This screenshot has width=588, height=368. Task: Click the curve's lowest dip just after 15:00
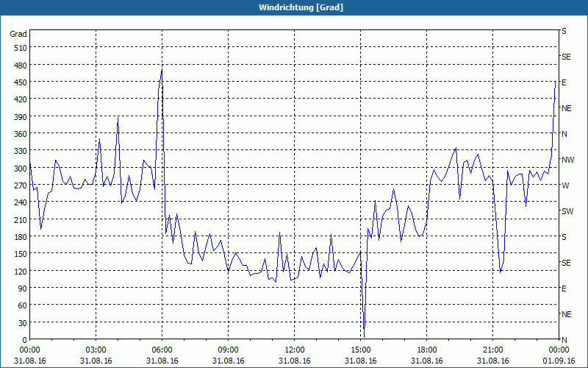click(x=364, y=336)
